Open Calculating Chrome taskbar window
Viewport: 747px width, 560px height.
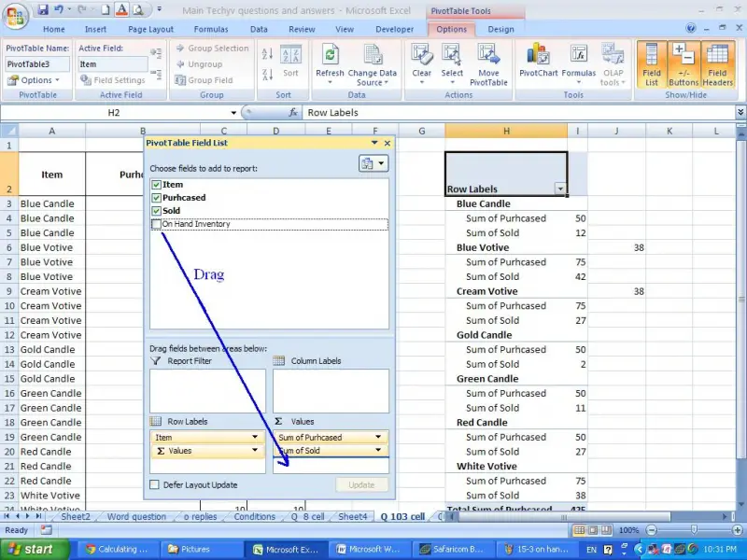point(118,549)
